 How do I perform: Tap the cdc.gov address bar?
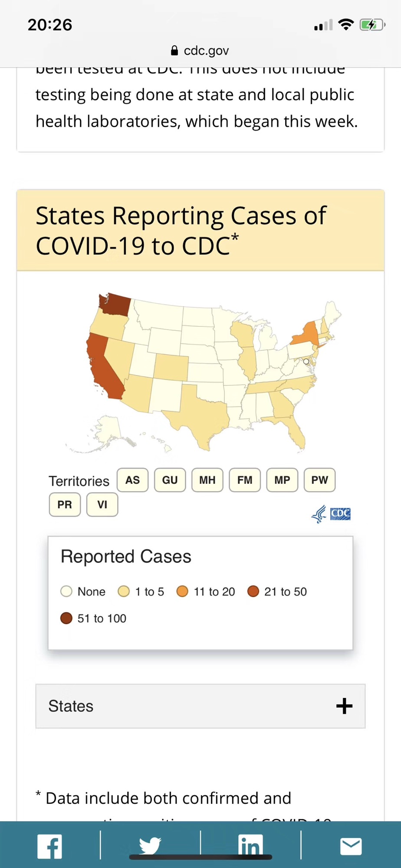tap(200, 51)
